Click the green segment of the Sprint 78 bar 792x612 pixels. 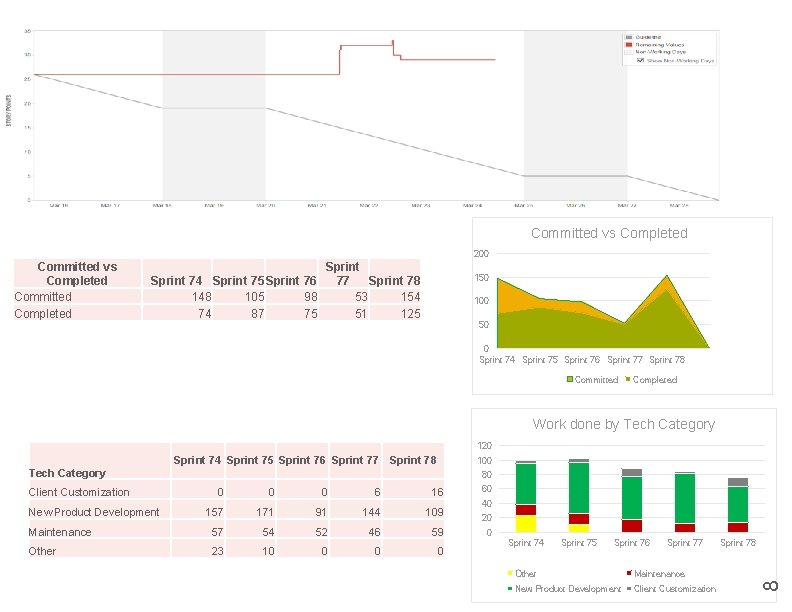tap(738, 504)
